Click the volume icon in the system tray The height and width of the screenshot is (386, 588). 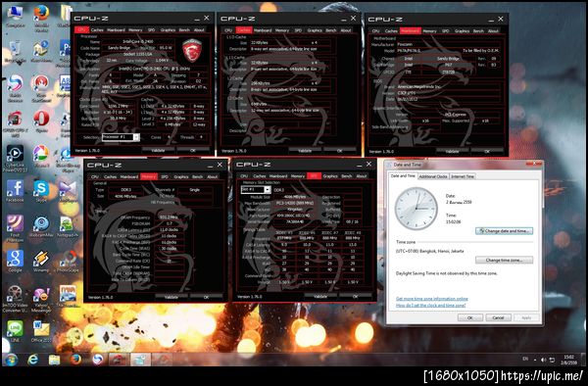543,360
